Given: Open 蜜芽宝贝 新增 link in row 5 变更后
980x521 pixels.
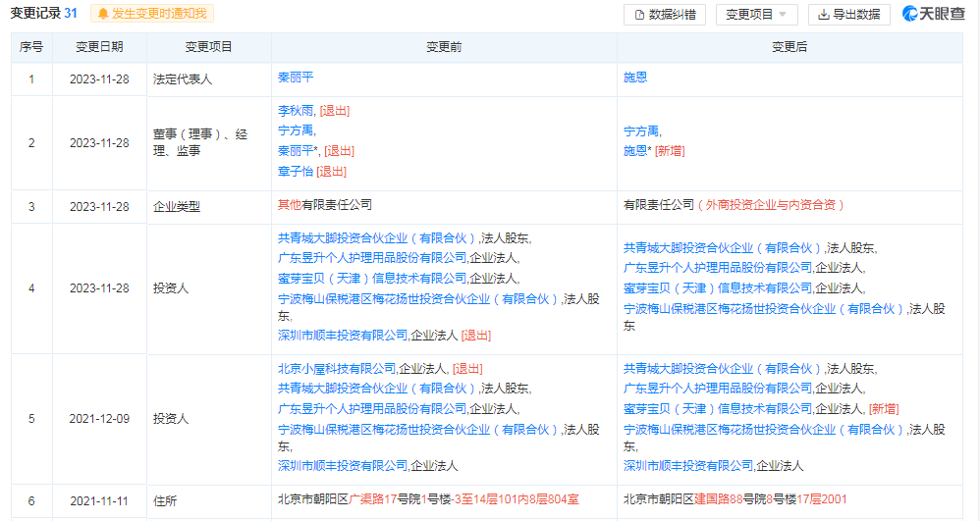Looking at the screenshot, I should click(x=718, y=409).
